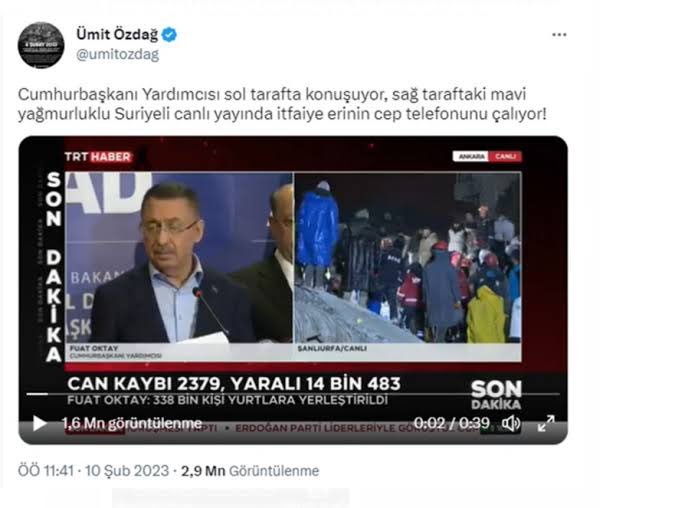Click the blue verified badge
The width and height of the screenshot is (700, 508).
point(169,34)
